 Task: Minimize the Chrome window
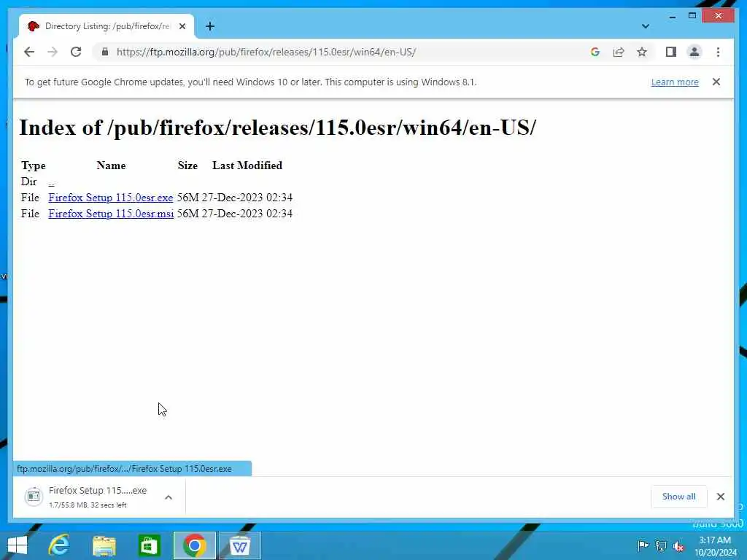click(672, 16)
